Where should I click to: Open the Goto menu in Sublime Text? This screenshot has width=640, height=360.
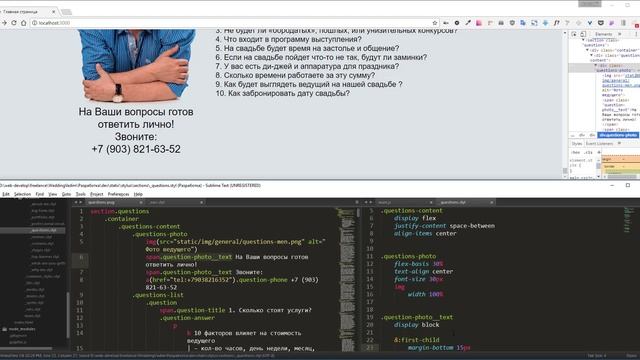click(66, 194)
